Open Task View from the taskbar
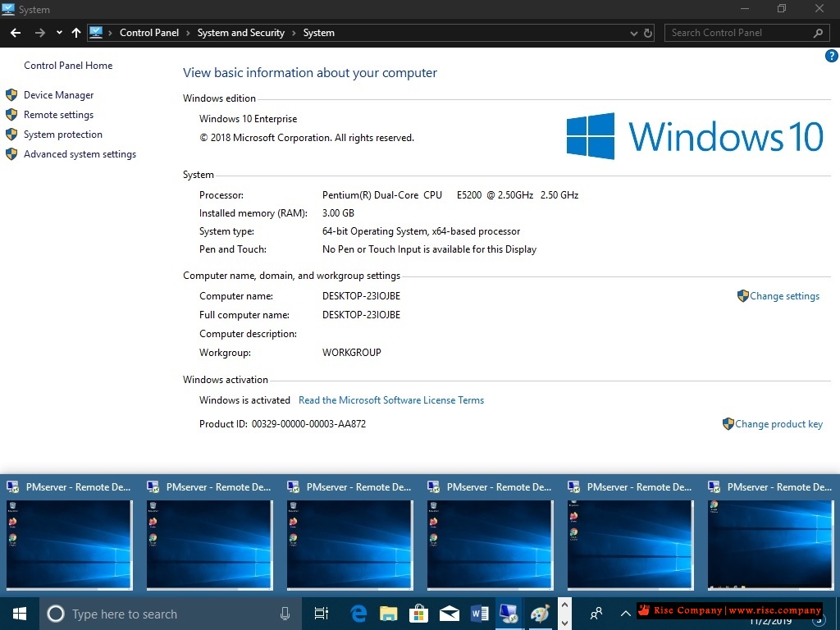The width and height of the screenshot is (840, 630). (321, 614)
